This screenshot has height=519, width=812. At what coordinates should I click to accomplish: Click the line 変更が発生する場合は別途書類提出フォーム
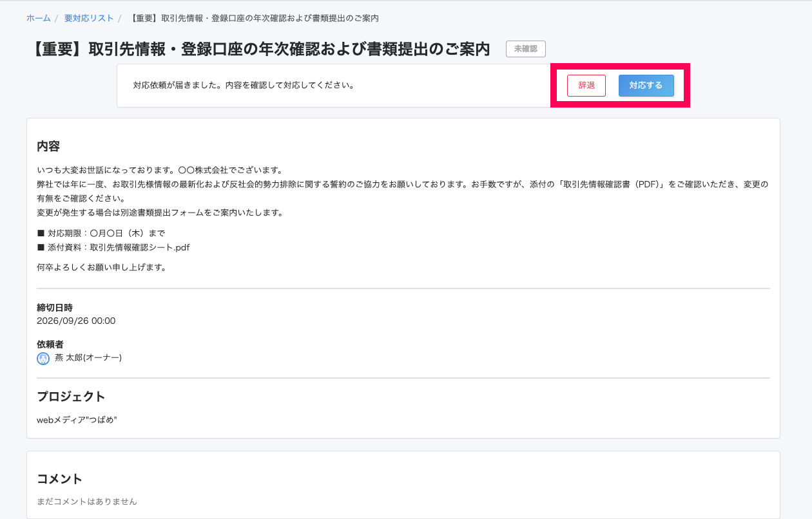(x=160, y=212)
